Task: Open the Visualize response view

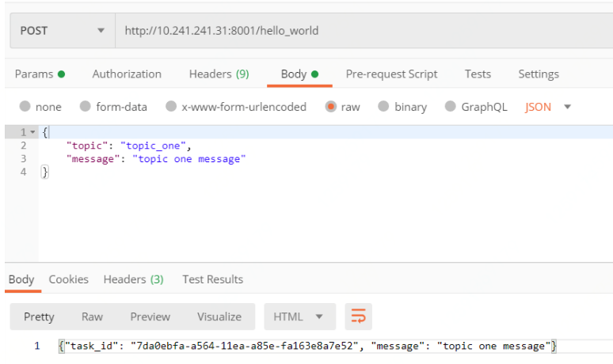Action: coord(219,317)
